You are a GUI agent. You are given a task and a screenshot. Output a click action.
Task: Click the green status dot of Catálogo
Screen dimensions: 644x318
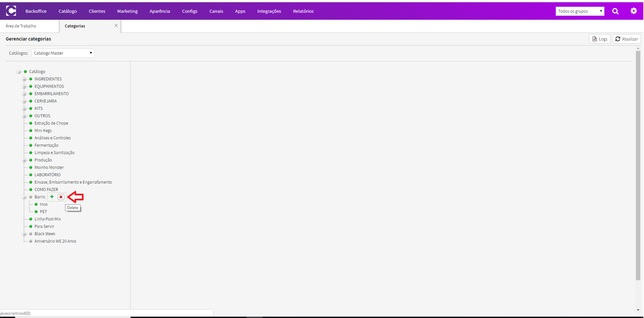(26, 71)
